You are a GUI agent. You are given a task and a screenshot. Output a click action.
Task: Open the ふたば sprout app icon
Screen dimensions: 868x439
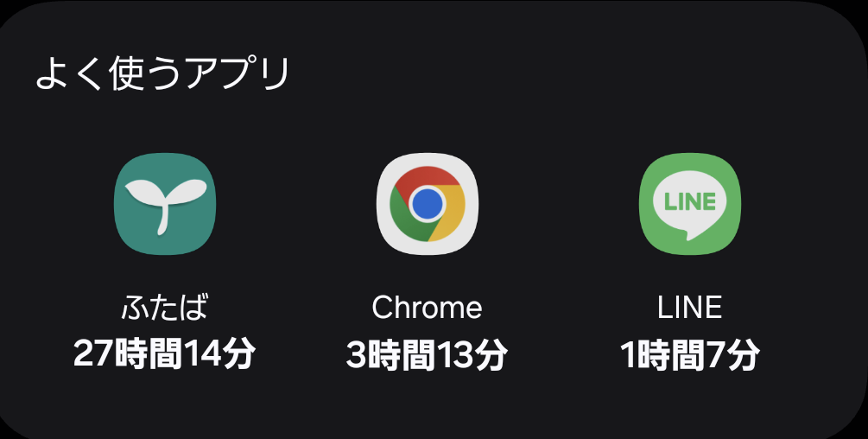[x=164, y=204]
